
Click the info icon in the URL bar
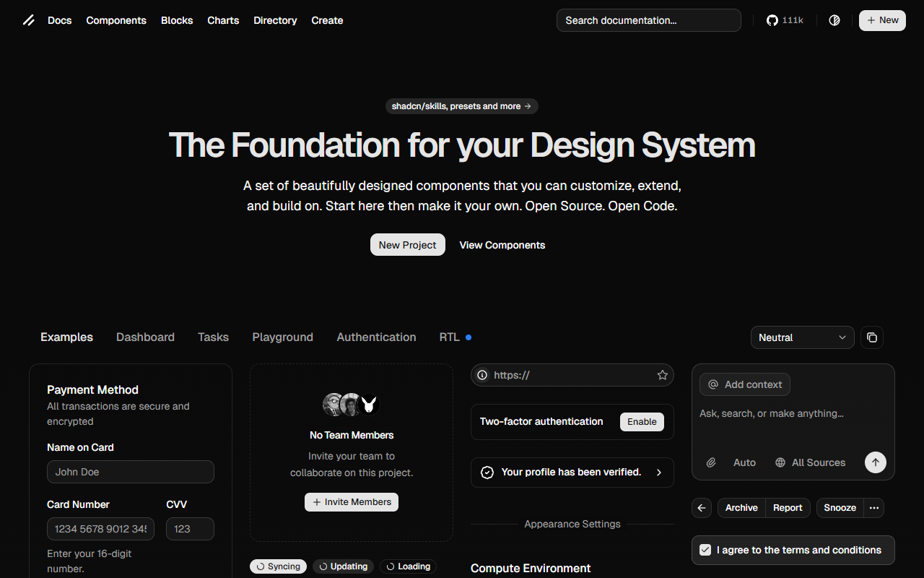coord(481,375)
